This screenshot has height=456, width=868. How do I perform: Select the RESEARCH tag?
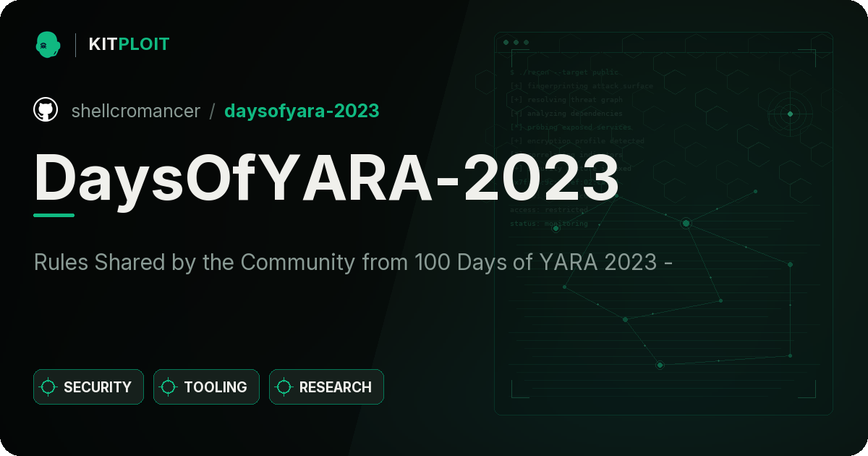tap(326, 387)
